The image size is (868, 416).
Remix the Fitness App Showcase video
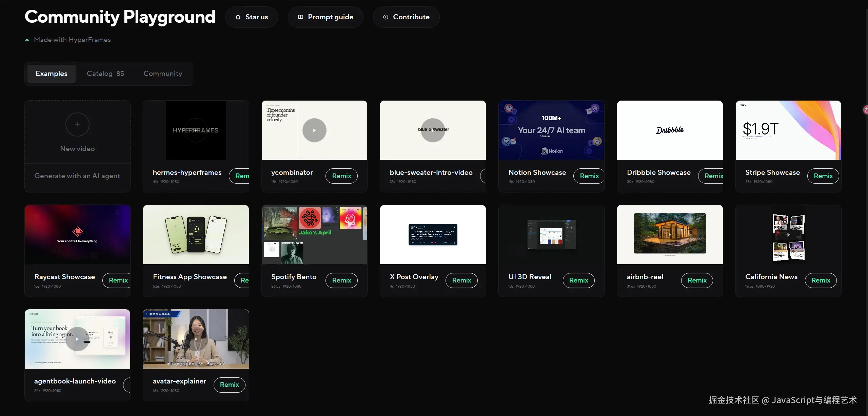pos(242,280)
